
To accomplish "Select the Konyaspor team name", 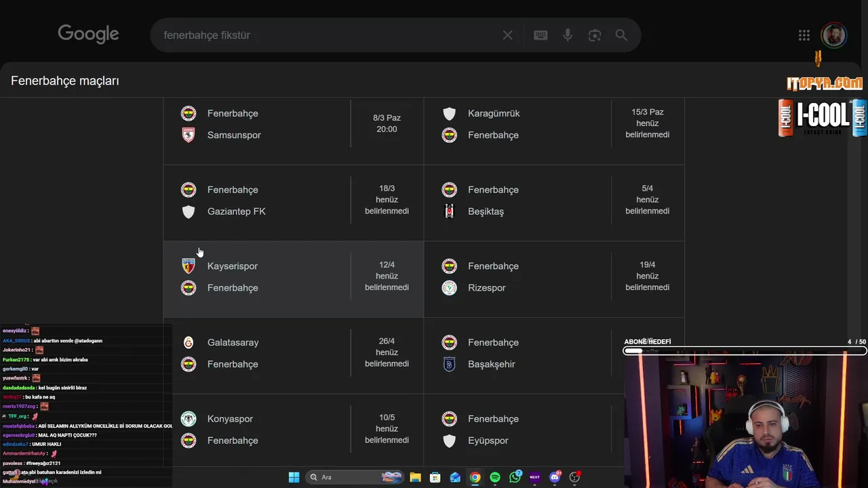I will 230,419.
